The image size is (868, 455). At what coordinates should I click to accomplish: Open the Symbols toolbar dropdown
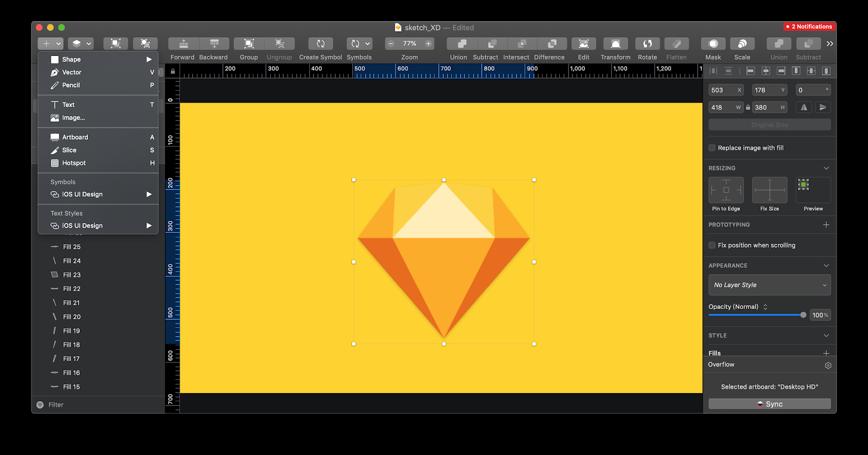pos(360,43)
